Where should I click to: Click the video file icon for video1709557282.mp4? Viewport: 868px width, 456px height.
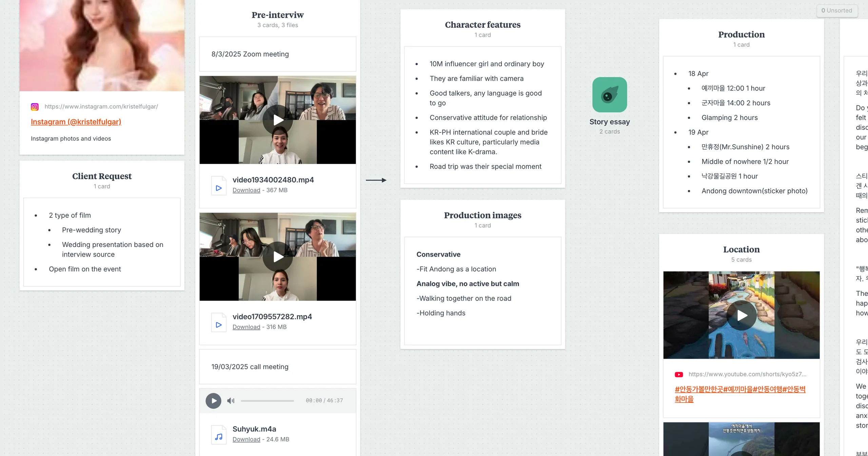click(x=219, y=322)
